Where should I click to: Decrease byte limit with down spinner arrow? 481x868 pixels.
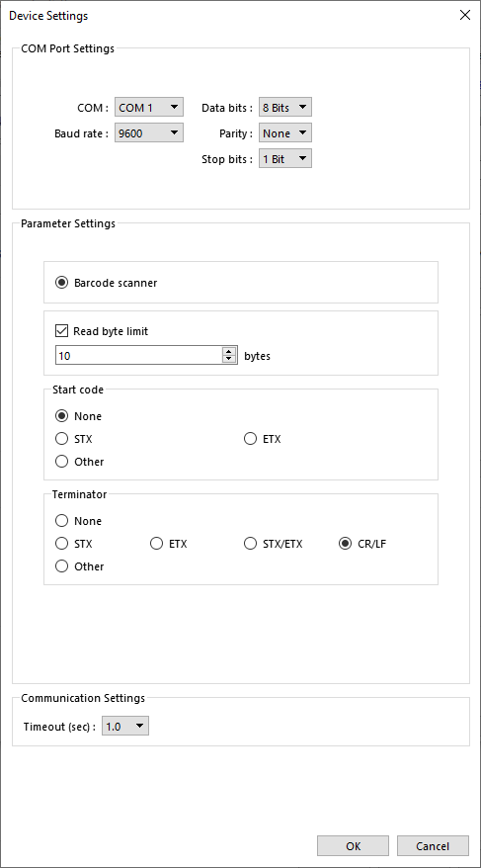(x=229, y=359)
